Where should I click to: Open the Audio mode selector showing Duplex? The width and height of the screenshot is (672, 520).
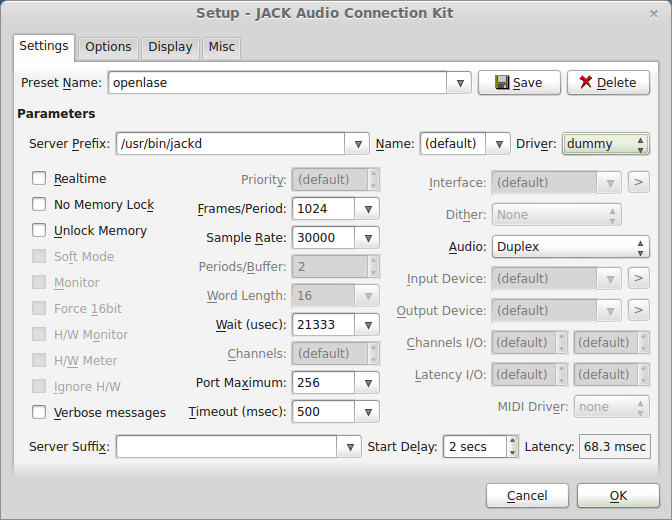pos(570,246)
